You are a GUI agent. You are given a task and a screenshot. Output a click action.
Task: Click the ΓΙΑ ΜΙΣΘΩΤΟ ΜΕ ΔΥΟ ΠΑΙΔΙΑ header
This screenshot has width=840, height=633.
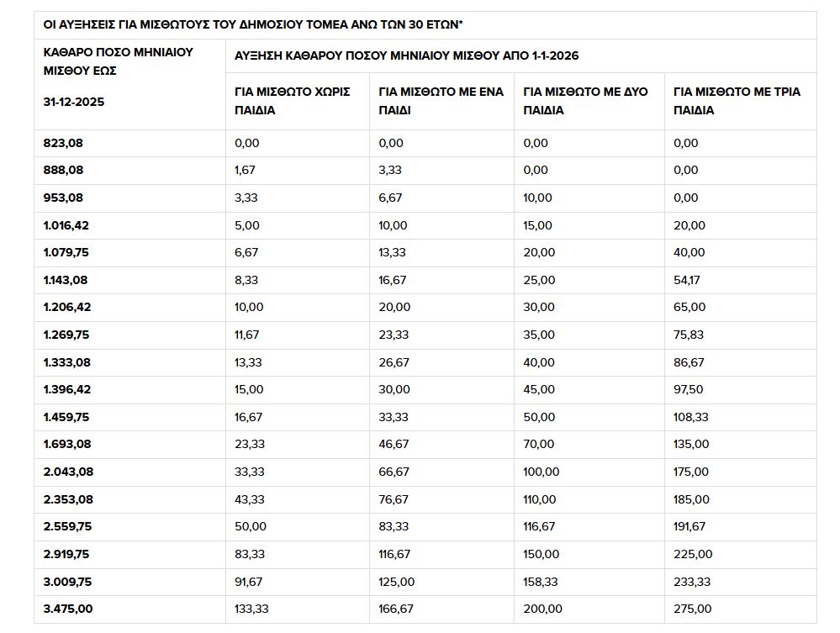pos(585,101)
